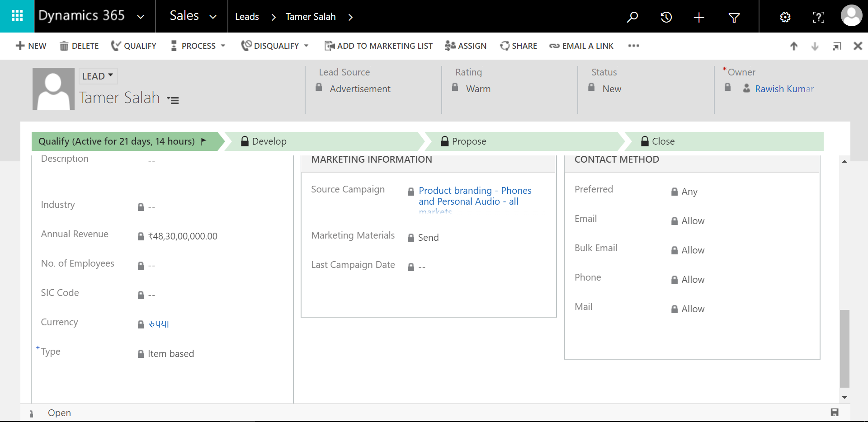Go to previous record with up arrow
Viewport: 868px width, 422px height.
(794, 46)
